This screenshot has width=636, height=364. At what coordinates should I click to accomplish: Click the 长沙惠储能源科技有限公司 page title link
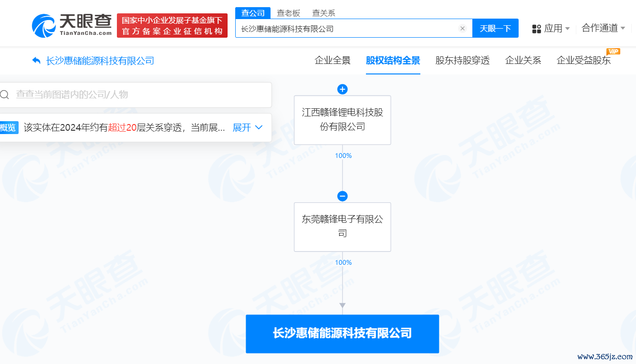click(100, 61)
